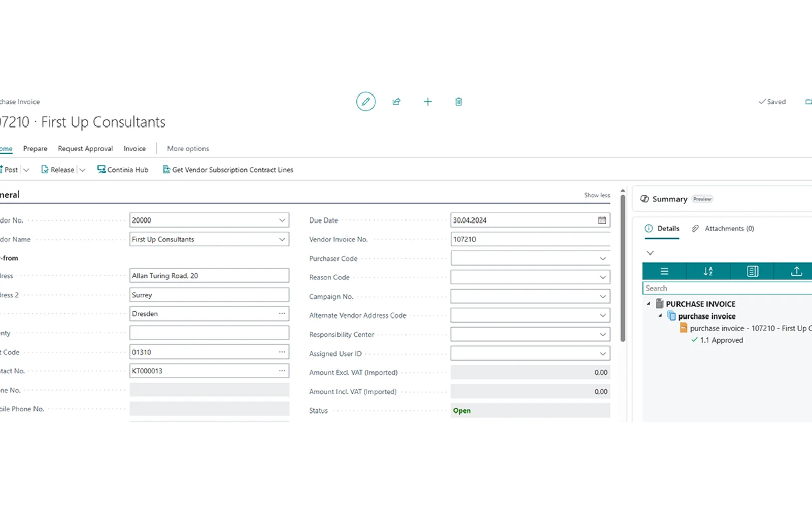This screenshot has height=508, width=812.
Task: Click the Summary Preview heading
Action: 676,199
